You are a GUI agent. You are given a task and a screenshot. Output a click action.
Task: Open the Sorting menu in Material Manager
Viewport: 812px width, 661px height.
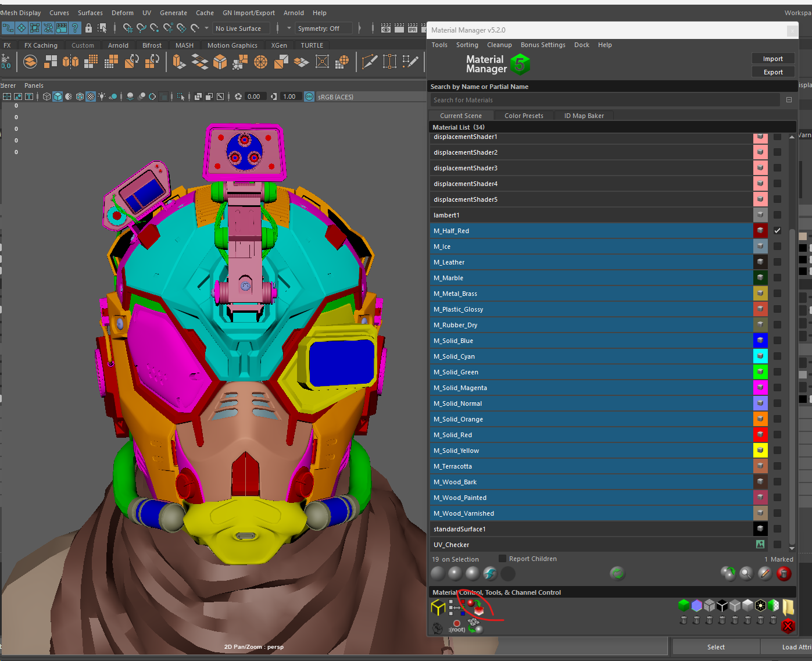coord(467,45)
